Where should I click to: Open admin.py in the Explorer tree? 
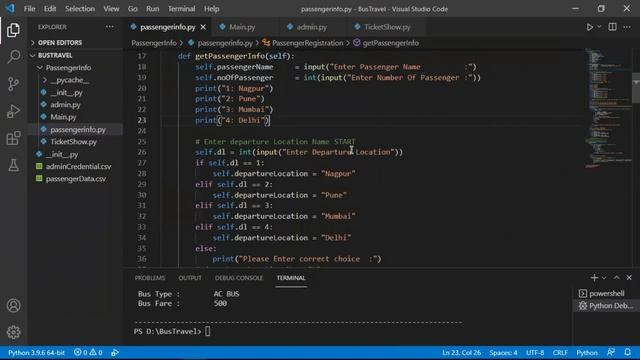point(76,104)
